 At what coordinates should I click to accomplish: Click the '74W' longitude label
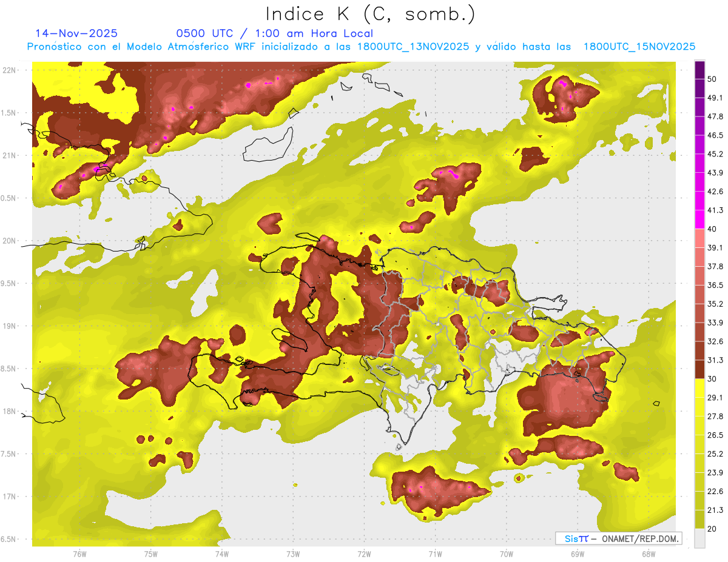(222, 554)
